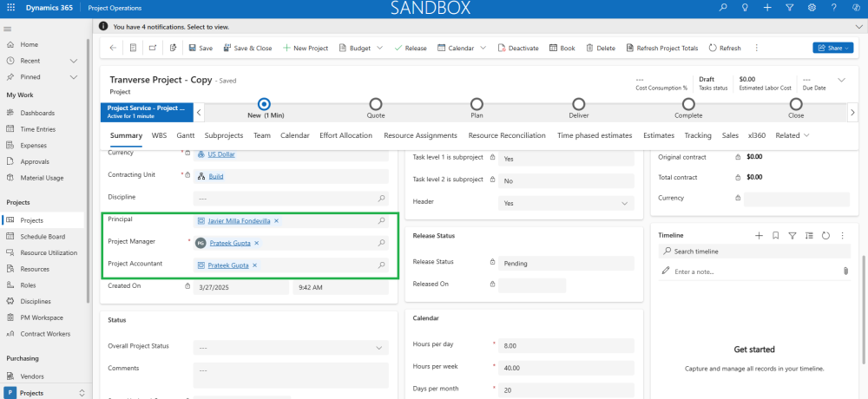Screen dimensions: 868x399
Task: Switch to the Gantt tab
Action: pyautogui.click(x=186, y=135)
